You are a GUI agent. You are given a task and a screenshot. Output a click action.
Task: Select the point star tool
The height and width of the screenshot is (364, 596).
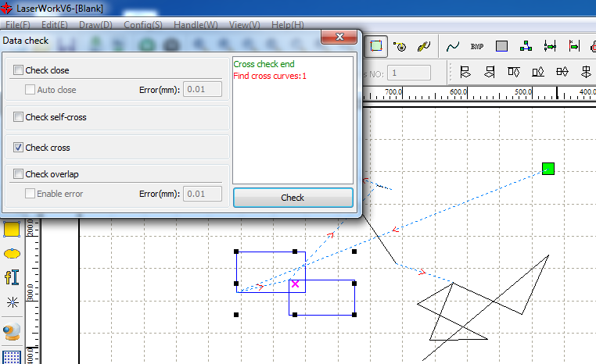tap(12, 302)
